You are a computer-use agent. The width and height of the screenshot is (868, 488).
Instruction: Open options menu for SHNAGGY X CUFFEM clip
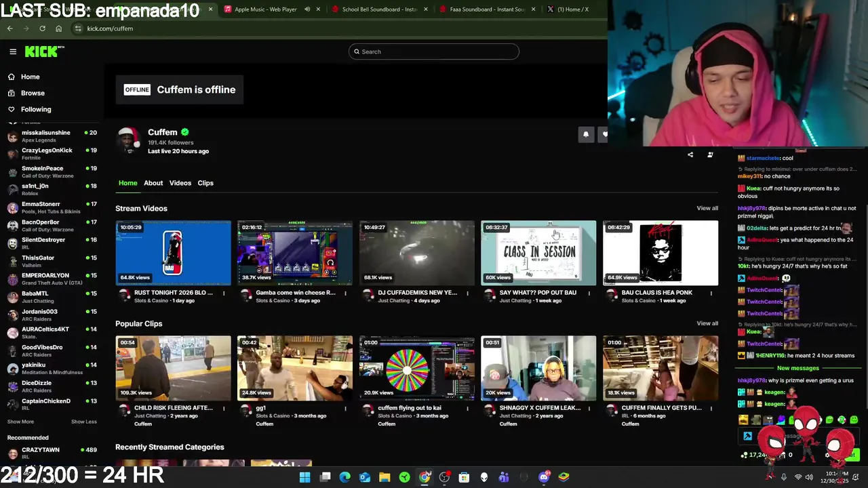tap(589, 409)
